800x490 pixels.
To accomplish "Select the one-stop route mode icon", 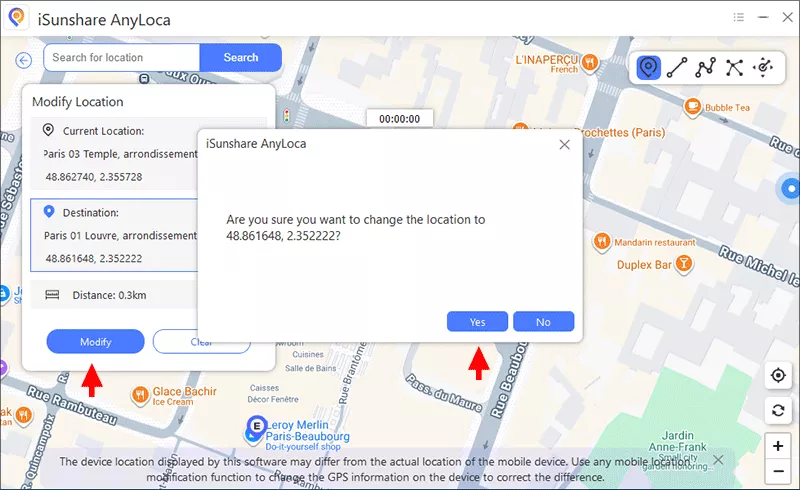I will (677, 67).
